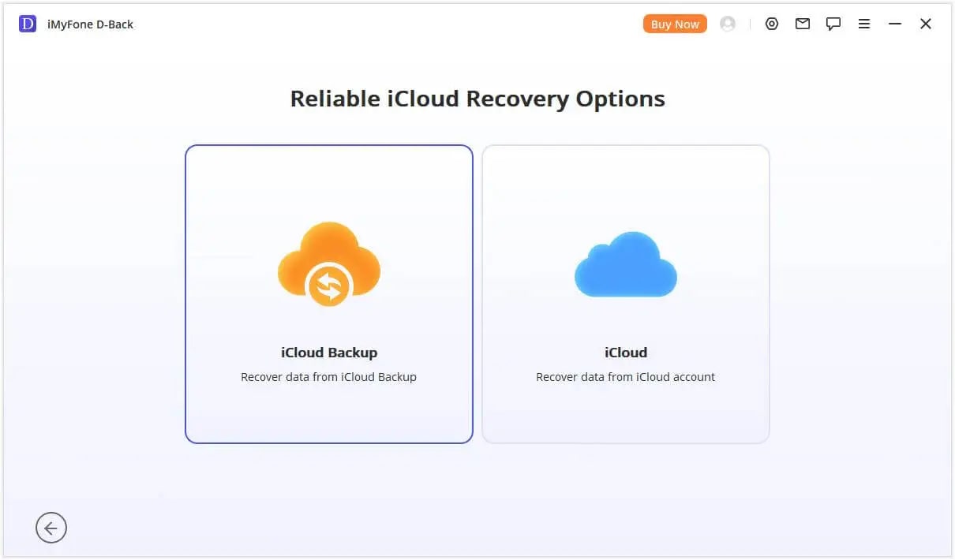The height and width of the screenshot is (560, 955).
Task: Select the iCloud account recovery card
Action: pyautogui.click(x=625, y=293)
